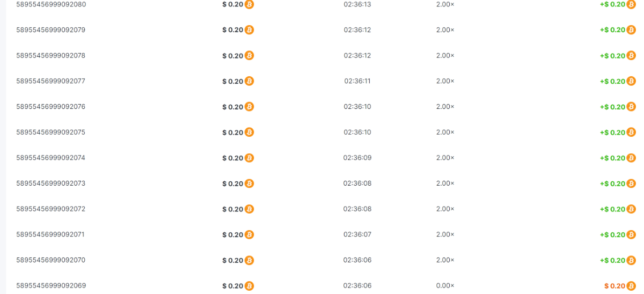
Task: Click bet-amount Bitcoin icon for bet ending 2069
Action: click(249, 286)
